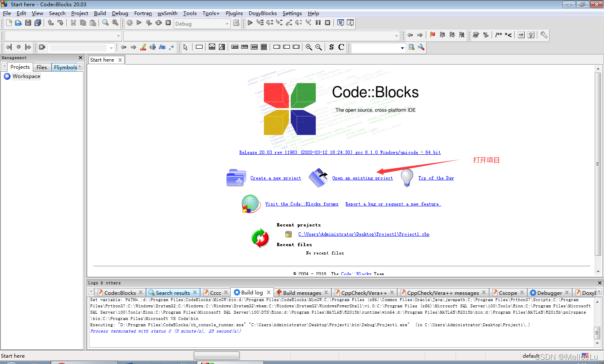
Task: Open the wxSmith menu
Action: coord(167,13)
